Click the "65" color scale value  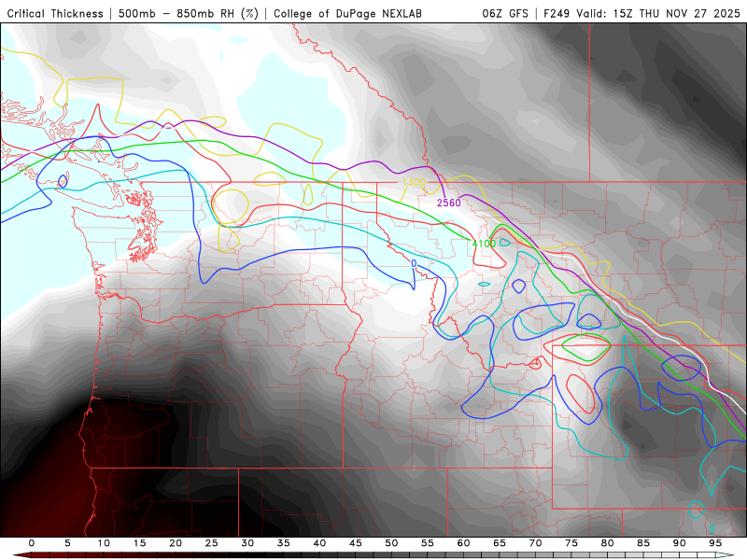point(500,543)
